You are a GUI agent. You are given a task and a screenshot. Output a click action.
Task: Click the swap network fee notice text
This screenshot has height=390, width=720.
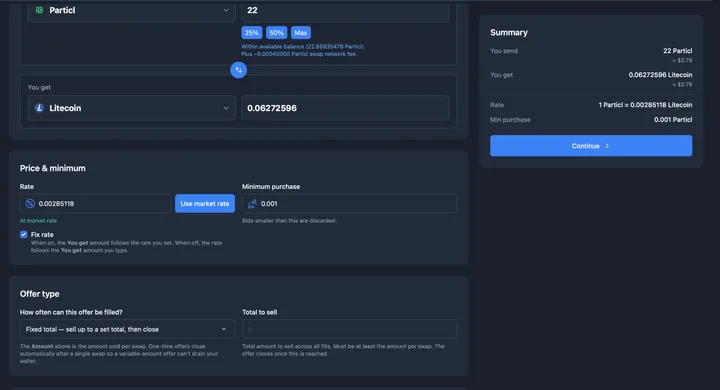(299, 54)
